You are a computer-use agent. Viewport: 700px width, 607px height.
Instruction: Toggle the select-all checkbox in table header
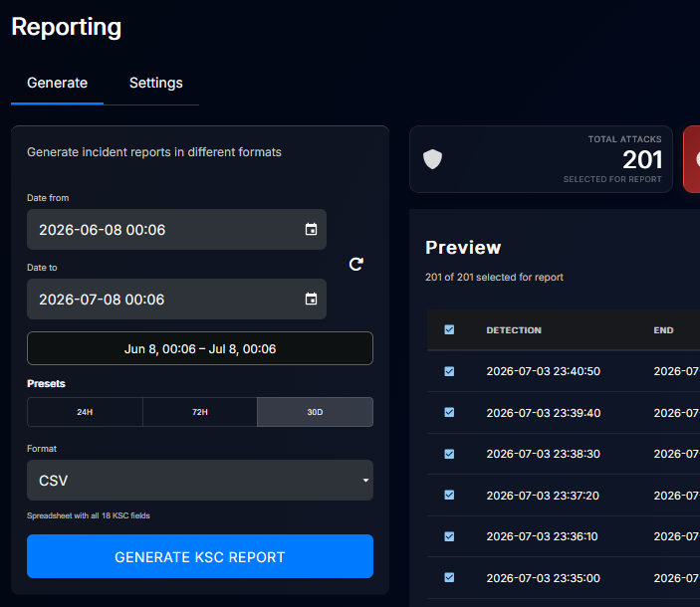point(449,329)
